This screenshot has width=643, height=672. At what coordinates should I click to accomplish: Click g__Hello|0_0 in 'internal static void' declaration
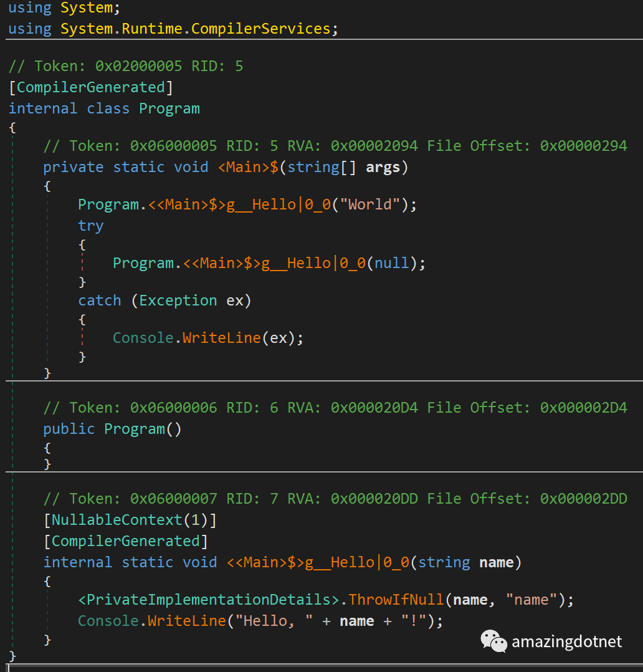[357, 562]
